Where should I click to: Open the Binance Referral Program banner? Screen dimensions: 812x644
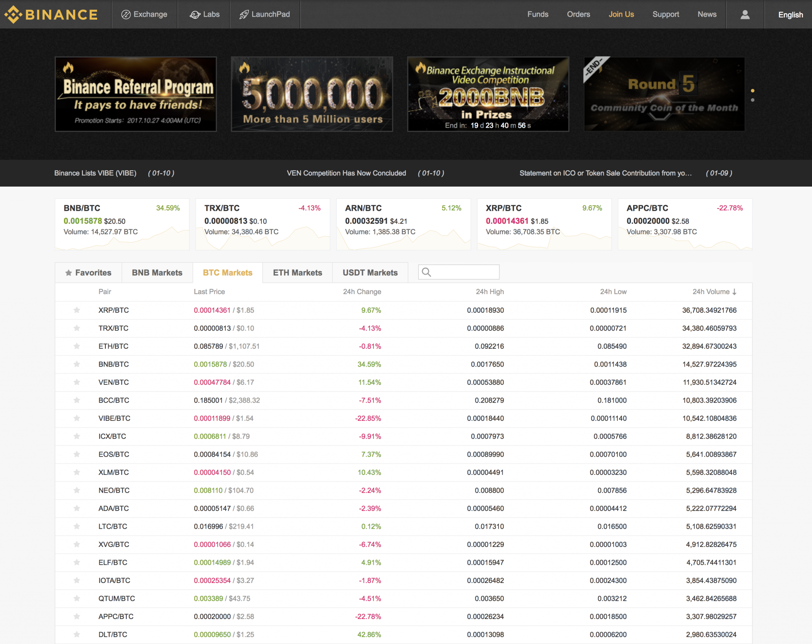(136, 94)
